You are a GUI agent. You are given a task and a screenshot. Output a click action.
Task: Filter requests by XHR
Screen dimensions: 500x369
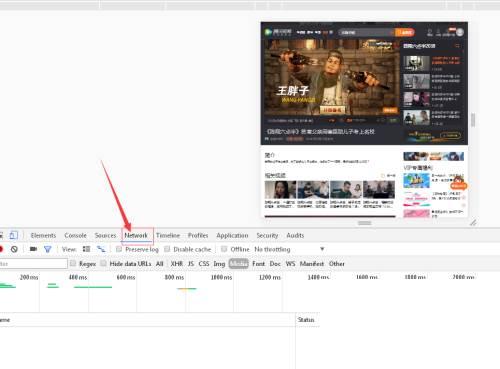click(176, 264)
